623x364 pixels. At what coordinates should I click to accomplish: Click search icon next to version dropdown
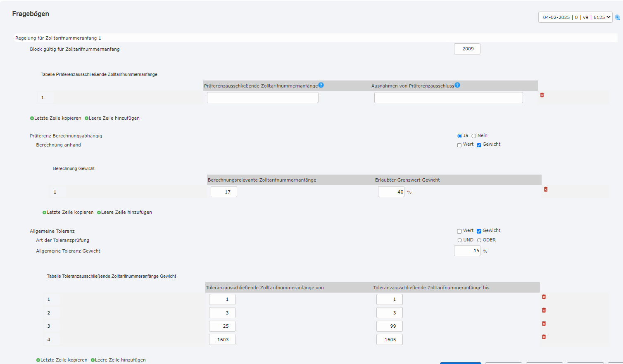[x=617, y=17]
